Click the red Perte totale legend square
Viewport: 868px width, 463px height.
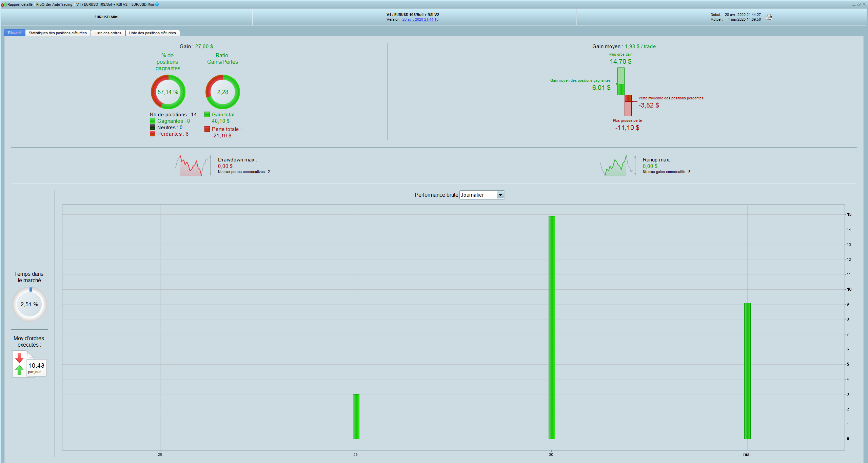[x=207, y=129]
